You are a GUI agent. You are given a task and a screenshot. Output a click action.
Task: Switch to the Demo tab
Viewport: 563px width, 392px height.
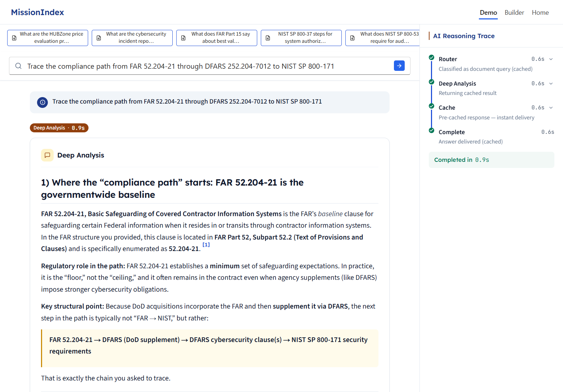(x=488, y=13)
